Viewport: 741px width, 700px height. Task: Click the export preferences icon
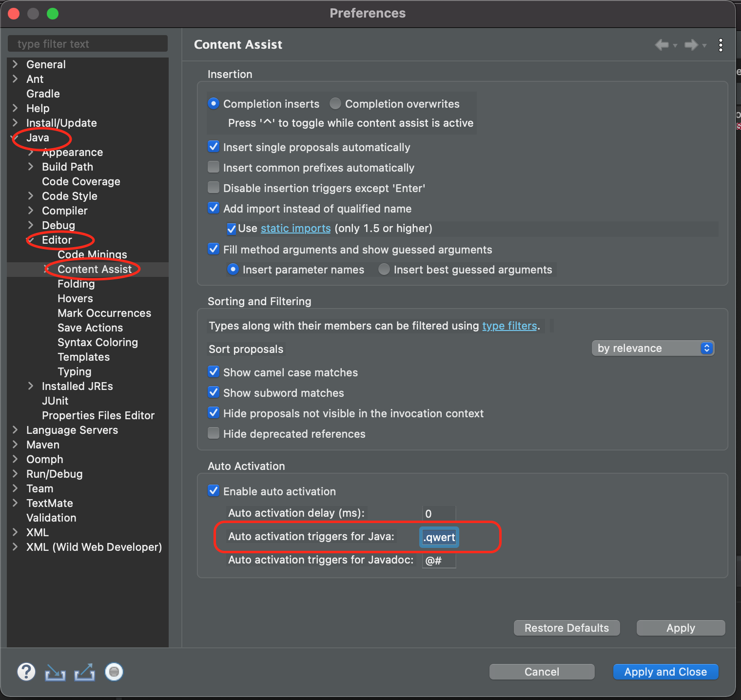(x=84, y=672)
